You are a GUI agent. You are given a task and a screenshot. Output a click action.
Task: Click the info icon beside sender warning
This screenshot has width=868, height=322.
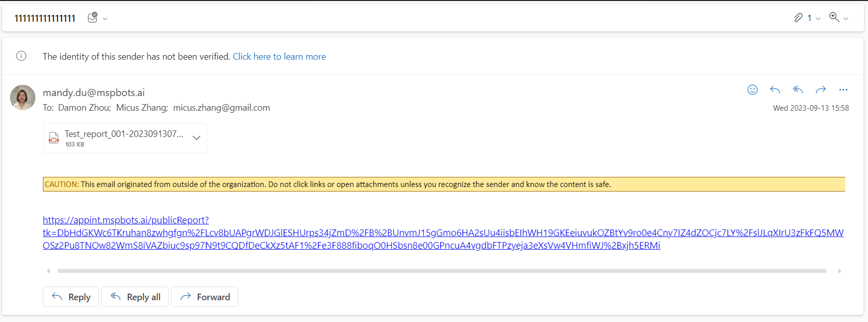pyautogui.click(x=21, y=56)
